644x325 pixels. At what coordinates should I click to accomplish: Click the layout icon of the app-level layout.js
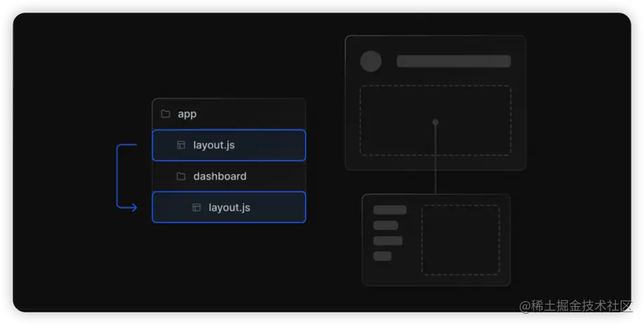coord(181,145)
